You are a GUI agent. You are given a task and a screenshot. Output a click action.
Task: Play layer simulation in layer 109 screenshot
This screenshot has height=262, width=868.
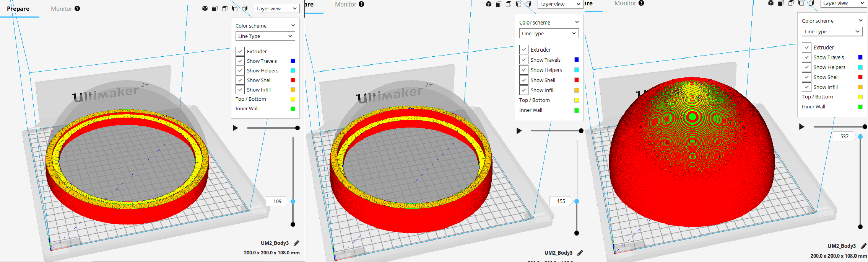pos(236,128)
